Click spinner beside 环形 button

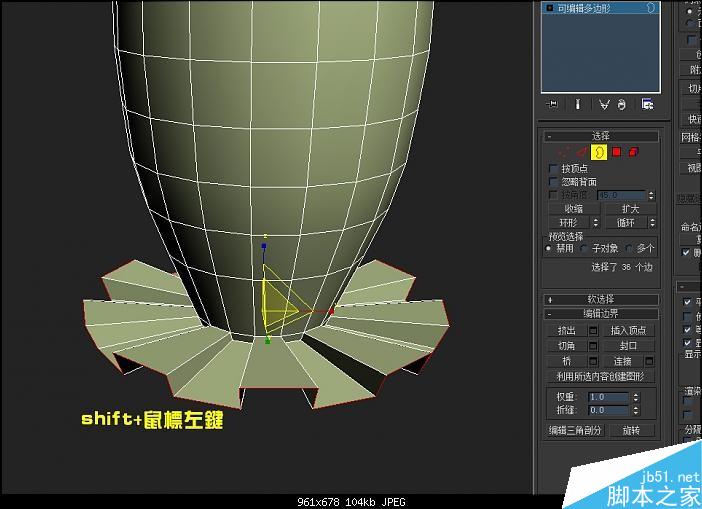click(595, 222)
